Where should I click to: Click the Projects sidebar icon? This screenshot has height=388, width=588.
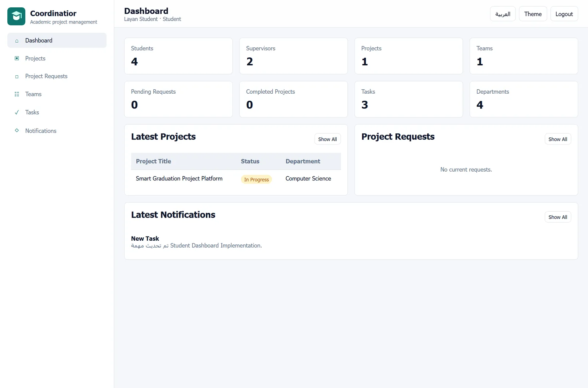pyautogui.click(x=17, y=58)
